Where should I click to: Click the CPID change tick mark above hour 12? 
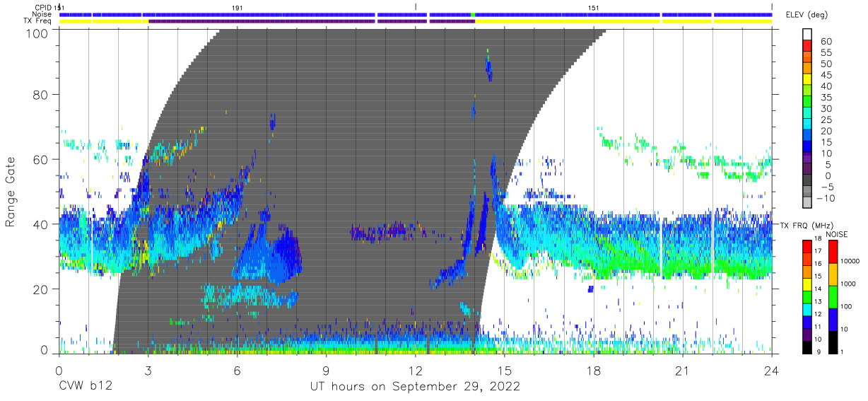pos(416,7)
